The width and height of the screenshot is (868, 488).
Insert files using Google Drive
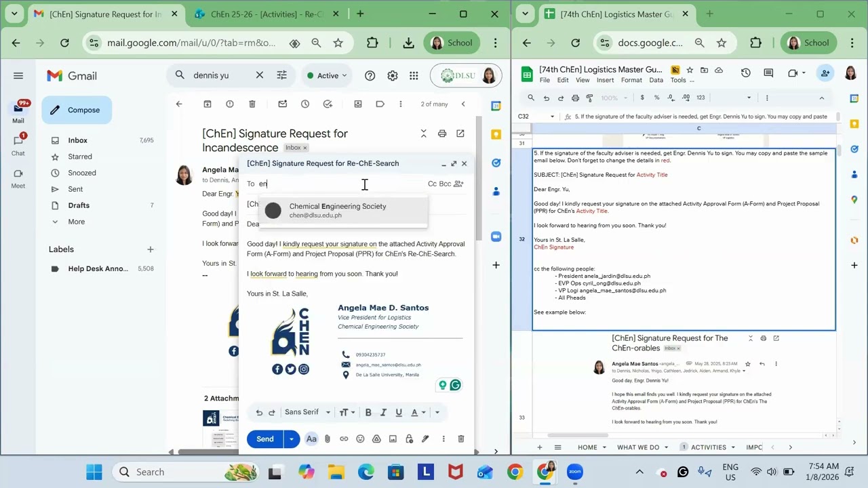[x=376, y=439]
